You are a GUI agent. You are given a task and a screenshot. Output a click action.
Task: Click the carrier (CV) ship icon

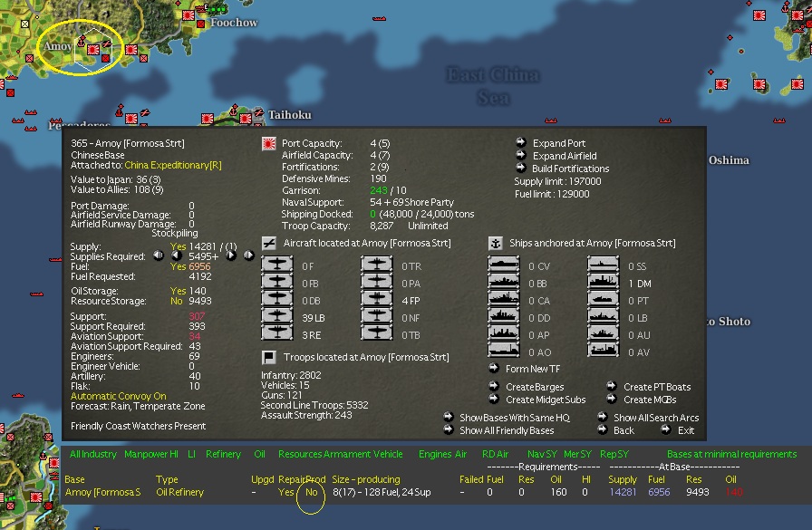(503, 265)
